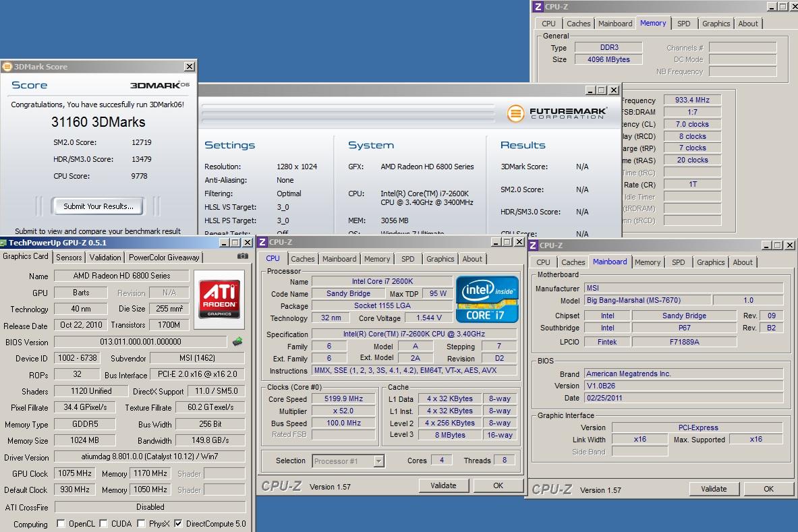Screen dimensions: 798x532
Task: Open Mainboard tab in CPU-Z CPU window
Action: (x=339, y=259)
